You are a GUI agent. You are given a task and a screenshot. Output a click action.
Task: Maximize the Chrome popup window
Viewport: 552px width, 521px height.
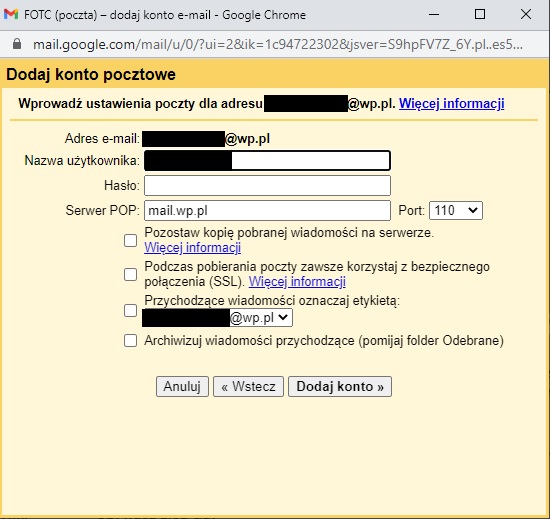tap(480, 14)
